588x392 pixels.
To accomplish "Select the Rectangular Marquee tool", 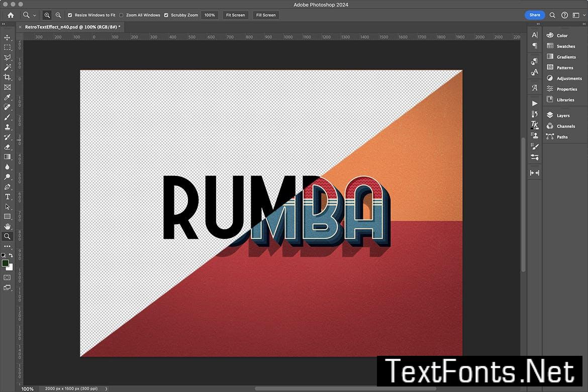I will (7, 48).
